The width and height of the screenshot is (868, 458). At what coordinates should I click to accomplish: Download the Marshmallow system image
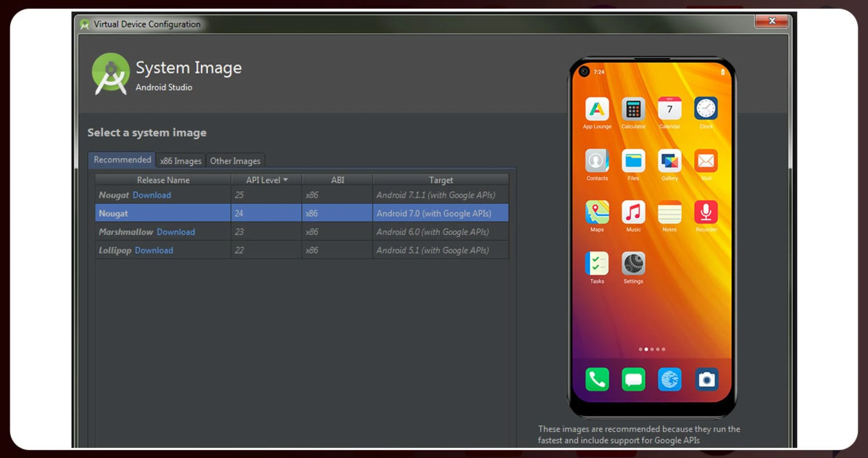tap(176, 232)
